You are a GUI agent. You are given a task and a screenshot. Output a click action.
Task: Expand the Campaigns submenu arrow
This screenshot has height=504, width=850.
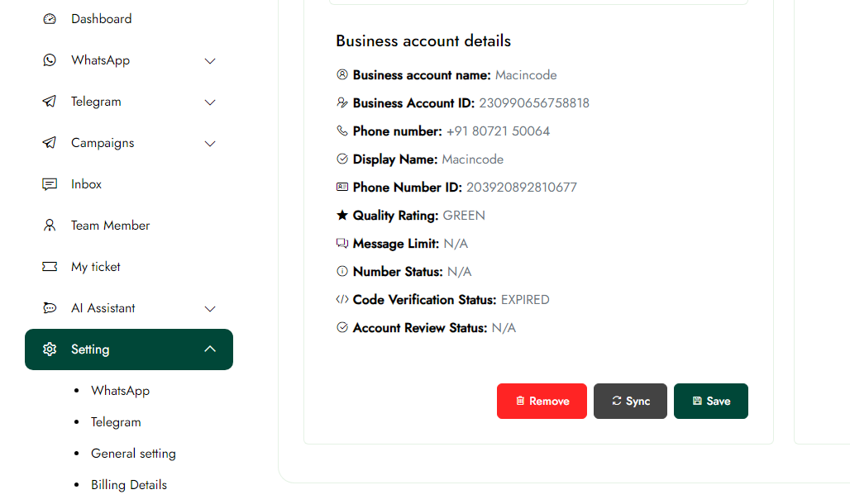(x=210, y=144)
